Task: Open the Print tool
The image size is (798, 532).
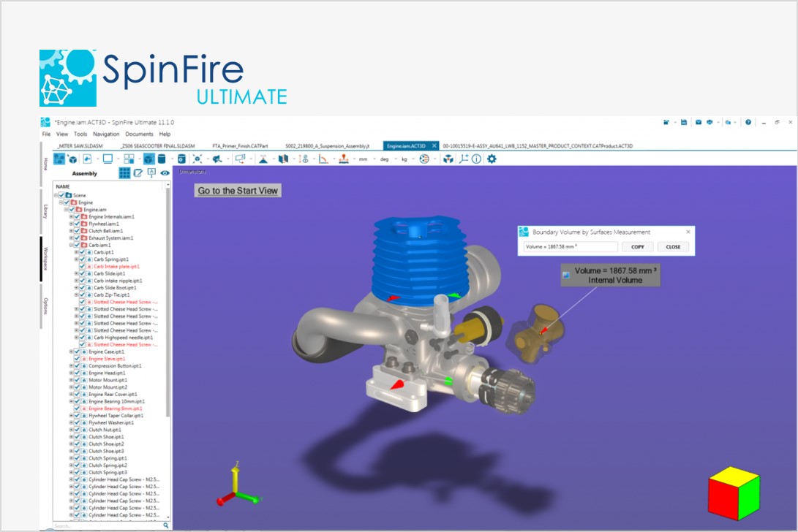Action: (709, 122)
